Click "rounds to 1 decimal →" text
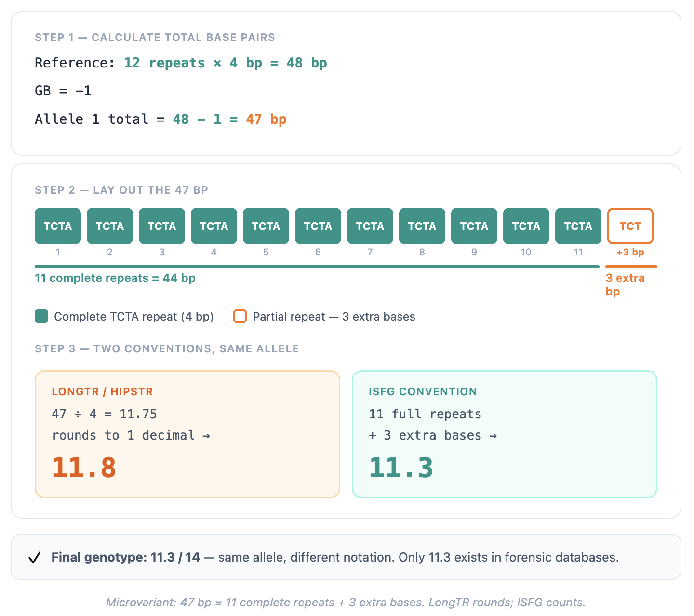The width and height of the screenshot is (694, 616). tap(131, 435)
